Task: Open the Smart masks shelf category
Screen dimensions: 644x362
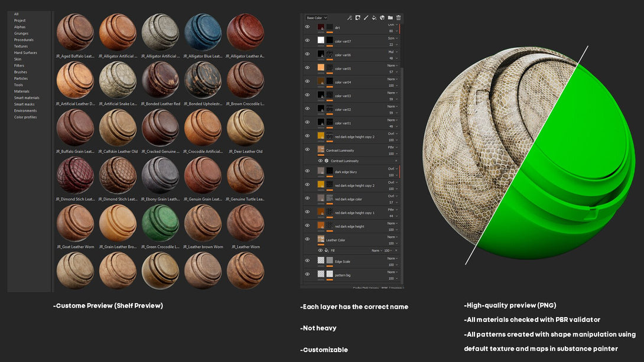Action: click(24, 105)
